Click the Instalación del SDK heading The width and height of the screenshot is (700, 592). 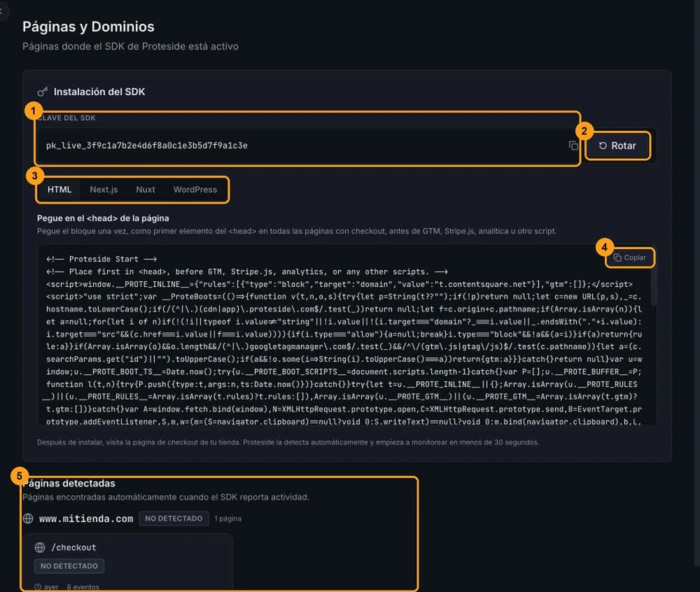[x=99, y=92]
